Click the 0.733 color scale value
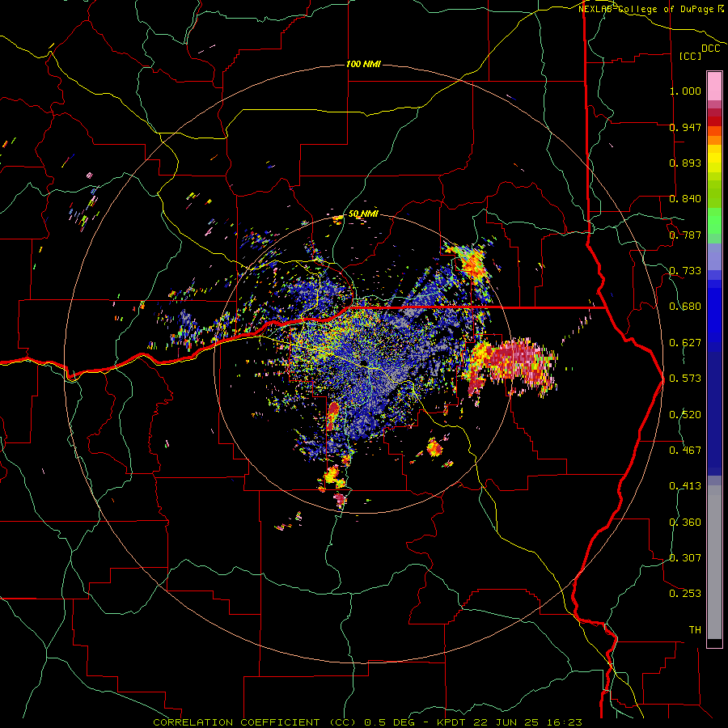The image size is (728, 728). click(x=685, y=271)
